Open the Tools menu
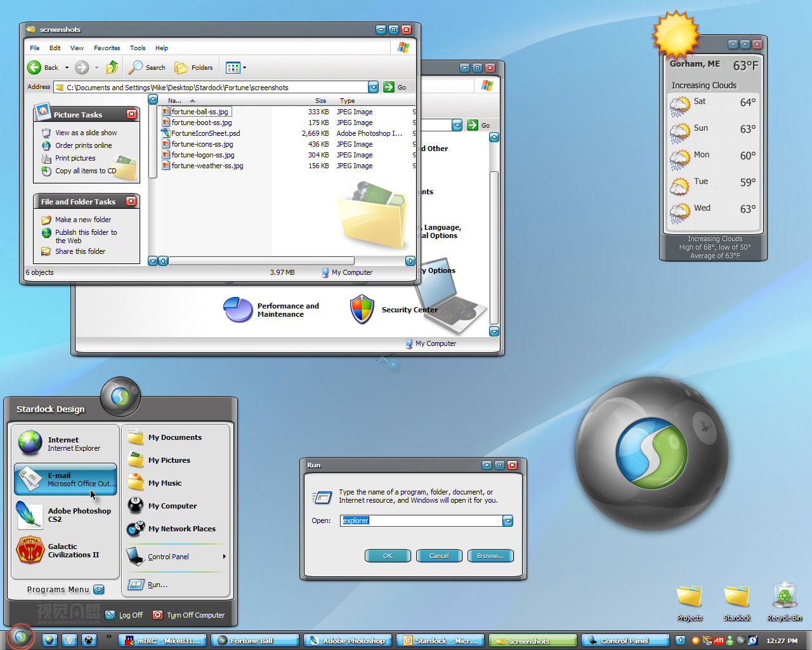812x650 pixels. [x=138, y=48]
